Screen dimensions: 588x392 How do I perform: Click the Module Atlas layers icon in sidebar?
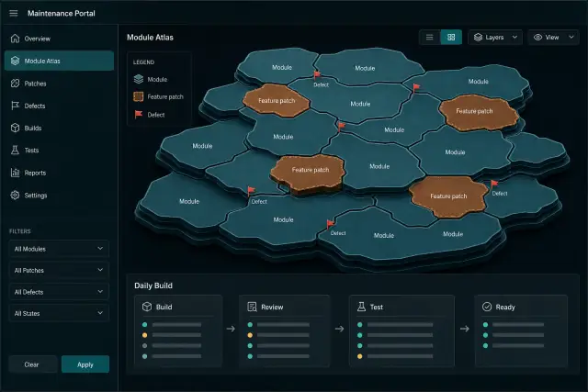[x=15, y=61]
